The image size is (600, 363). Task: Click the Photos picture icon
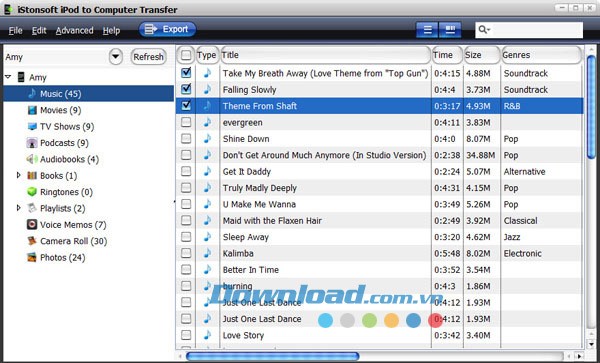(x=32, y=257)
